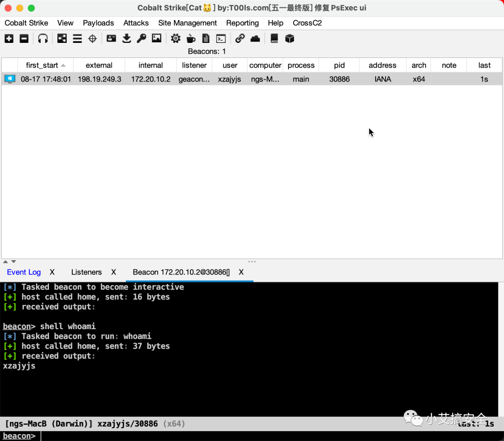Click the cube about icon
Viewport: 504px width, 441px height.
click(290, 39)
